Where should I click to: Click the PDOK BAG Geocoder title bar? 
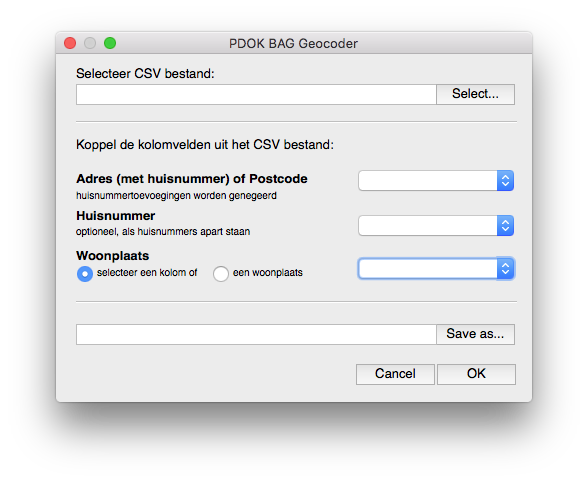(294, 43)
